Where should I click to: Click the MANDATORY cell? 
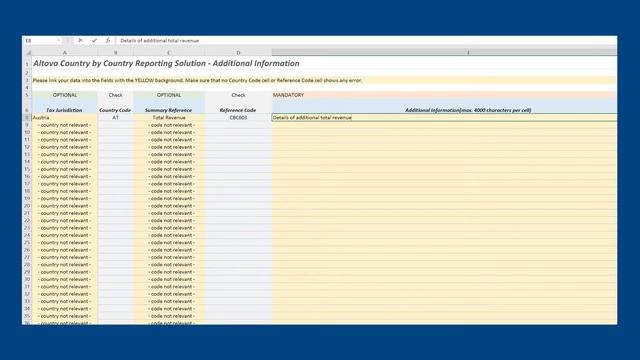coord(444,95)
